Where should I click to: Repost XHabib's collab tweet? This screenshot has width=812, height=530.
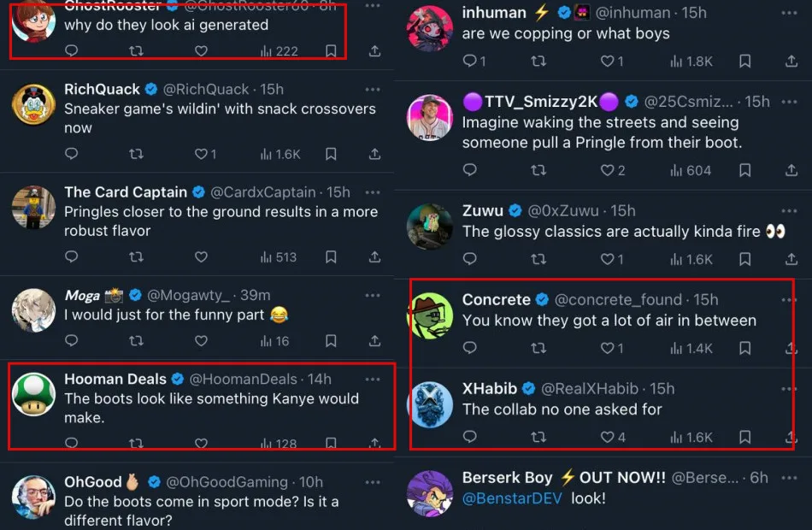[538, 437]
